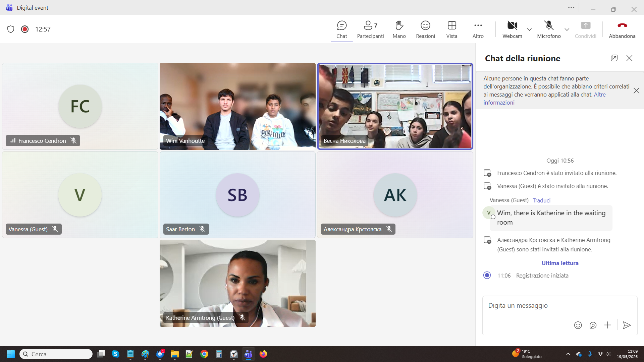Leave the meeting with Abbandona
644x362 pixels.
[622, 29]
